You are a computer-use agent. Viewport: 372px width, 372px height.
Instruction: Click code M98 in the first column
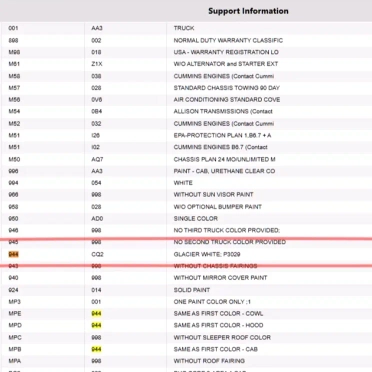point(14,52)
